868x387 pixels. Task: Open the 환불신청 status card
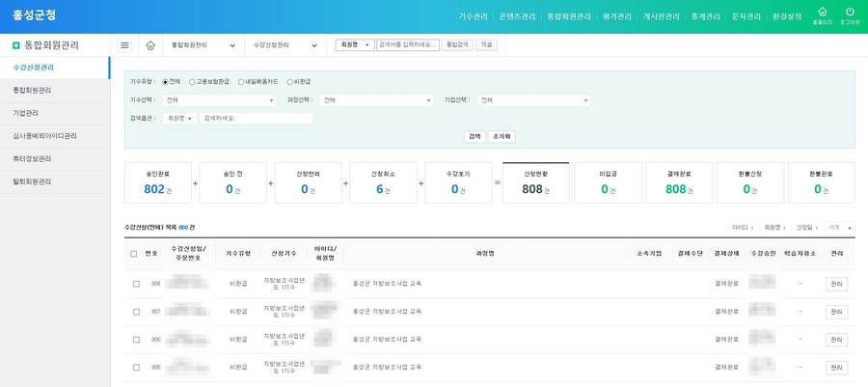point(750,182)
